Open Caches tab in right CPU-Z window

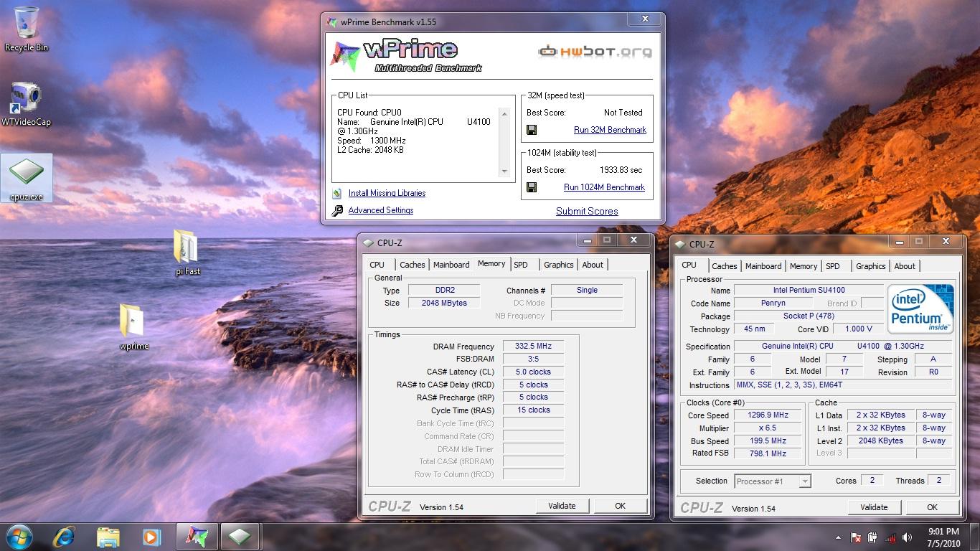[x=724, y=266]
